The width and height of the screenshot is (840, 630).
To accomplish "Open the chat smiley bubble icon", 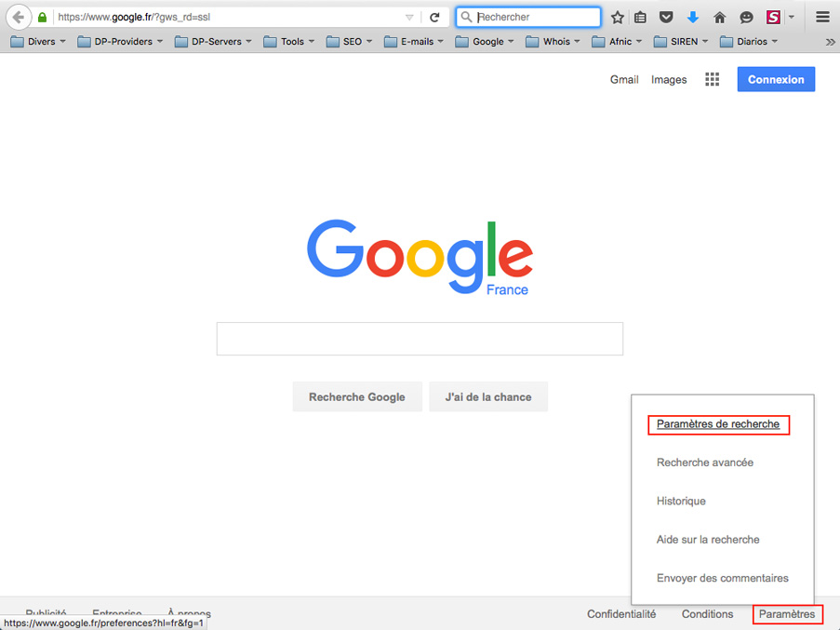I will [746, 17].
